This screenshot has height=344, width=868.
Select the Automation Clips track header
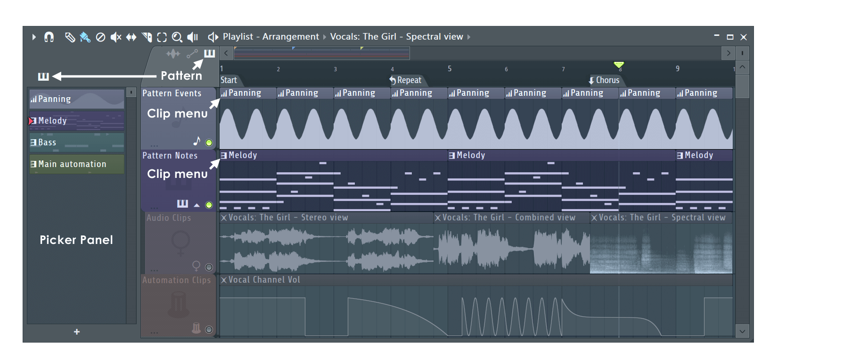179,305
